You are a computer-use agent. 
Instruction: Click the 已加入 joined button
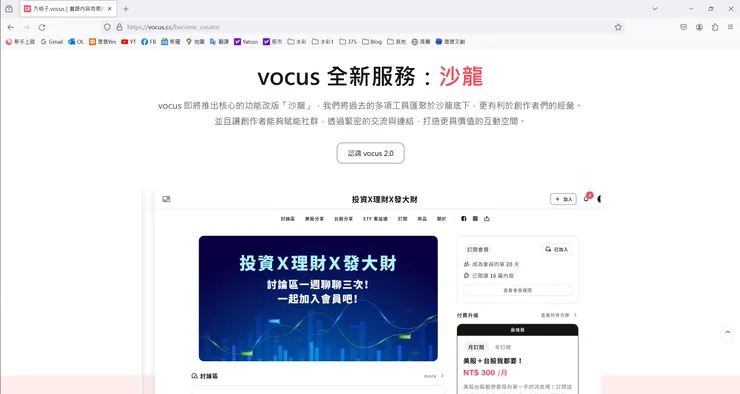[x=557, y=249]
